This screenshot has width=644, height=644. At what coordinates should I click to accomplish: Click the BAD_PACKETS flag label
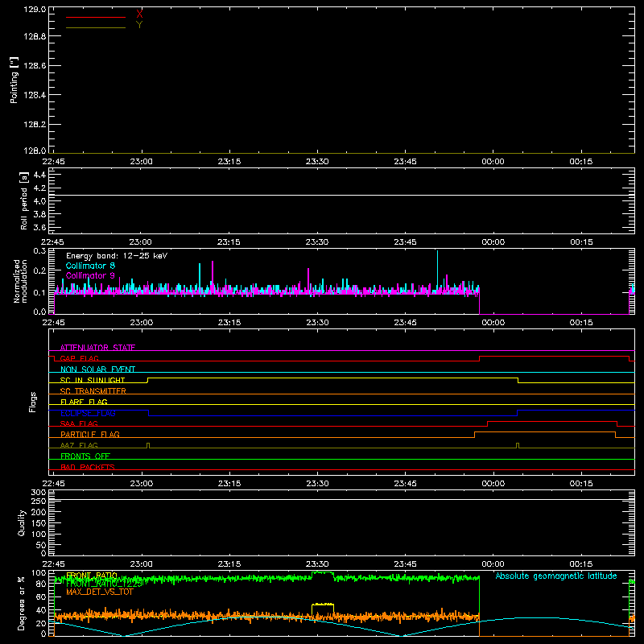tap(88, 467)
